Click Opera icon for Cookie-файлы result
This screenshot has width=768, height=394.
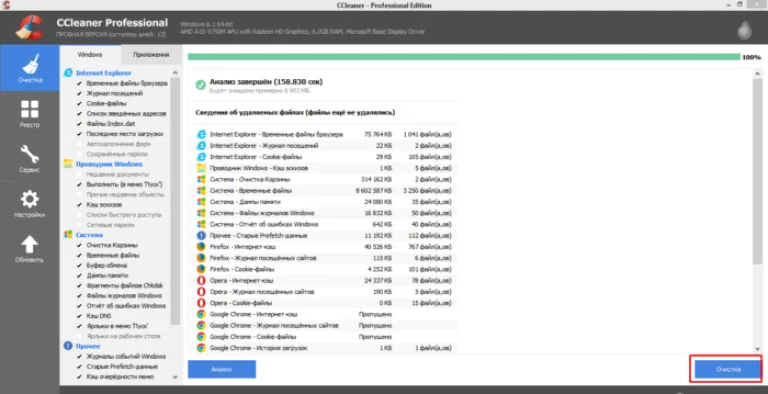point(201,303)
